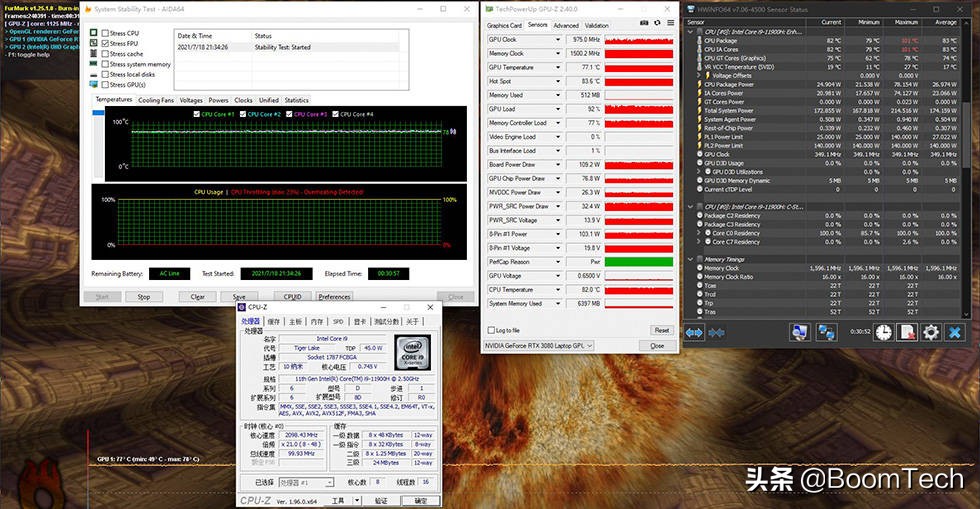Uncheck the Stress FPU checkbox

[106, 43]
